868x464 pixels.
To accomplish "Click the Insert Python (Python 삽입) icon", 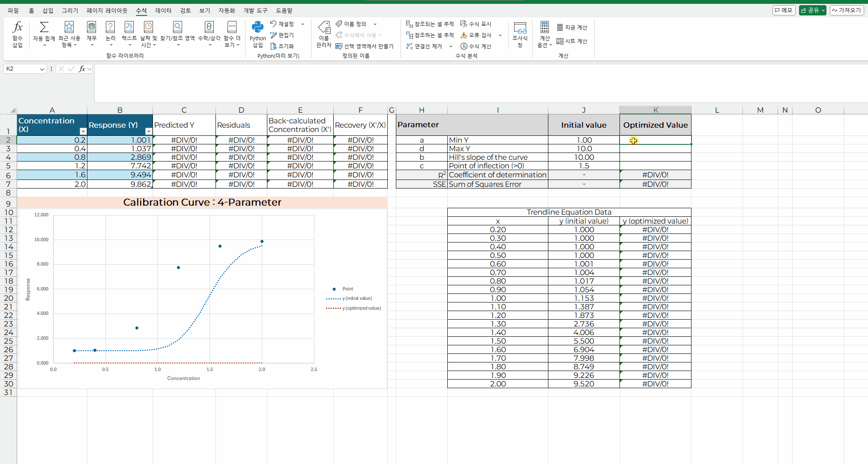I will click(x=257, y=27).
